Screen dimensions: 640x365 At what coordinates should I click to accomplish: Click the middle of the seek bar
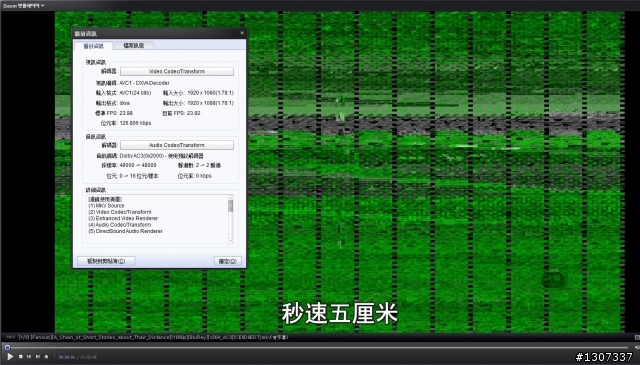[318, 347]
